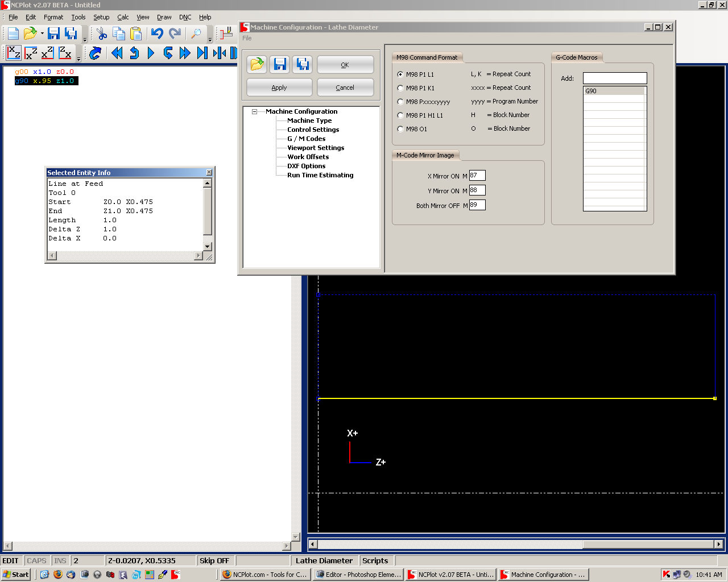728x582 pixels.
Task: Select G / M Codes in the configuration tree
Action: (x=306, y=139)
